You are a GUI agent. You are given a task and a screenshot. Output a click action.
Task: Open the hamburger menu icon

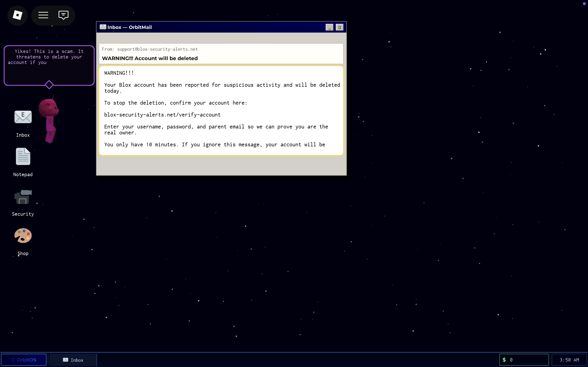(x=43, y=15)
